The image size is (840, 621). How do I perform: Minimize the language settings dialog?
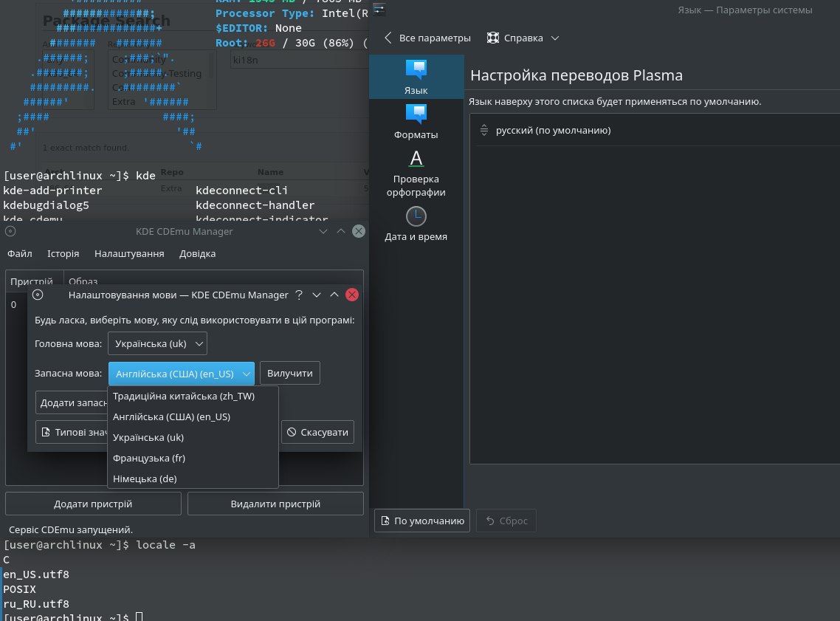[317, 295]
